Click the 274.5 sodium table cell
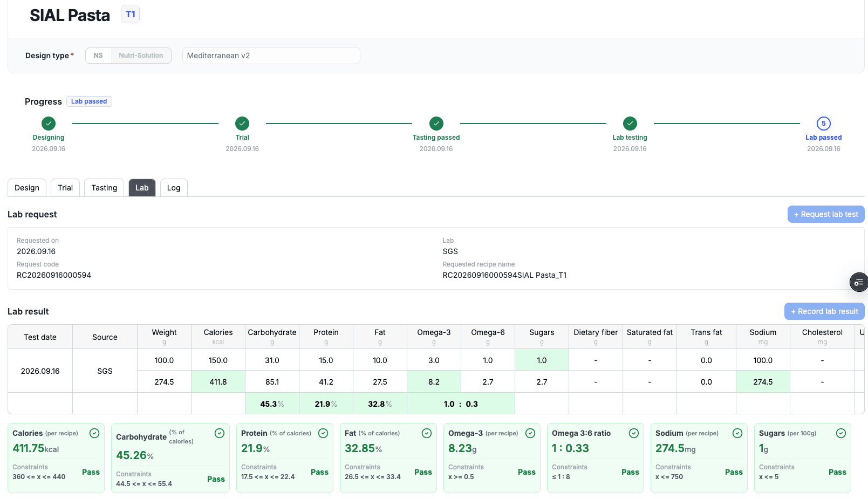Viewport: 868px width, 499px height. tap(763, 381)
